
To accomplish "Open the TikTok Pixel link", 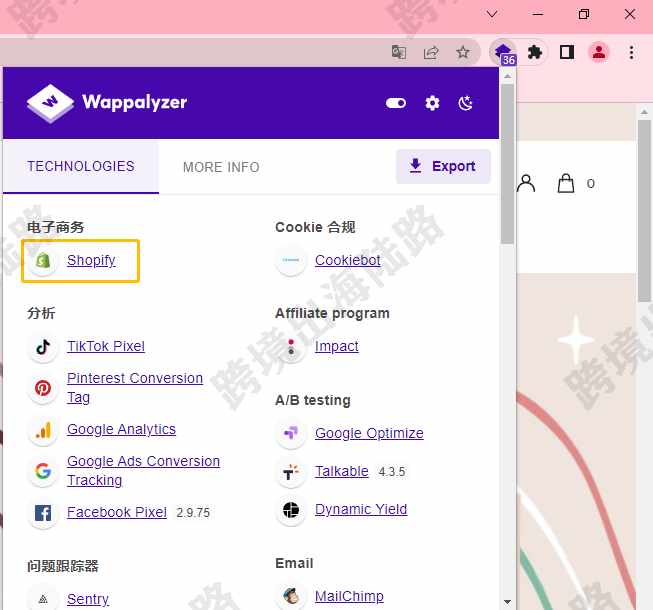I will click(x=106, y=346).
